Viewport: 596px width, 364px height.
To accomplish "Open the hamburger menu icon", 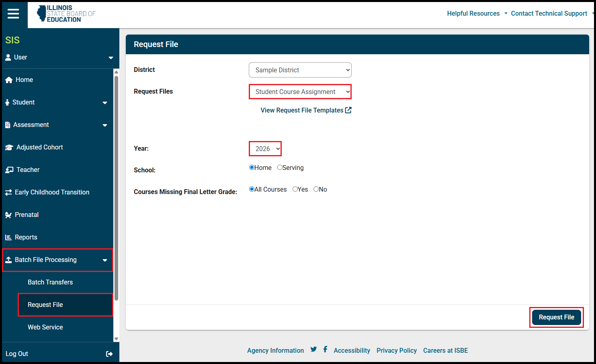I will (x=13, y=14).
